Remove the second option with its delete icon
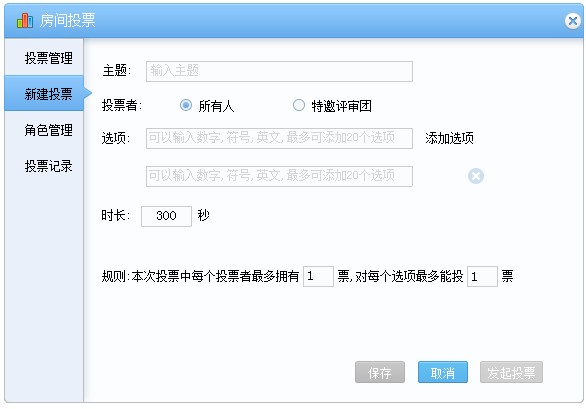 (476, 176)
